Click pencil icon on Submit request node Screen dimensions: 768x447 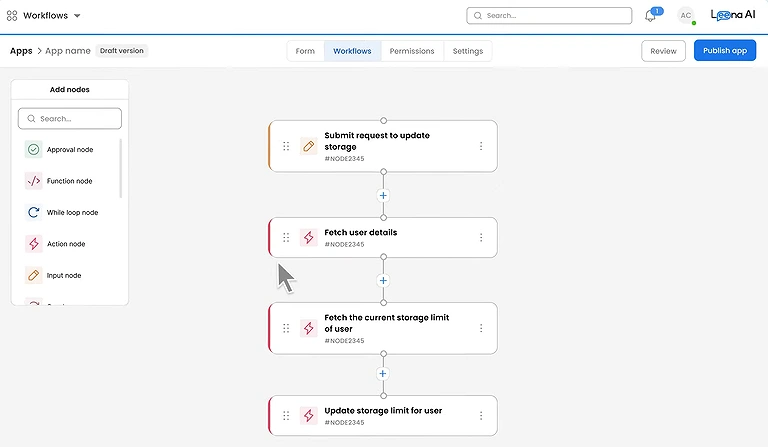click(x=309, y=146)
